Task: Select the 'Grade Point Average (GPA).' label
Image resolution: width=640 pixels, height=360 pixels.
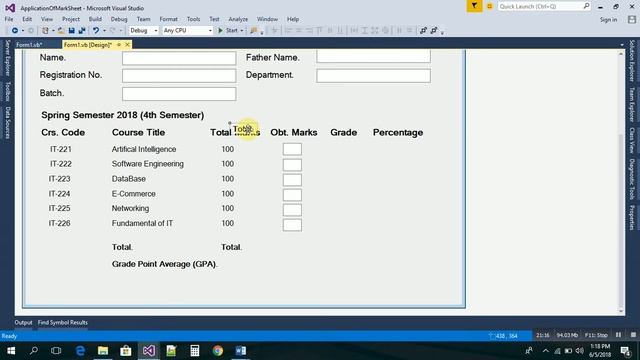Action: point(165,264)
